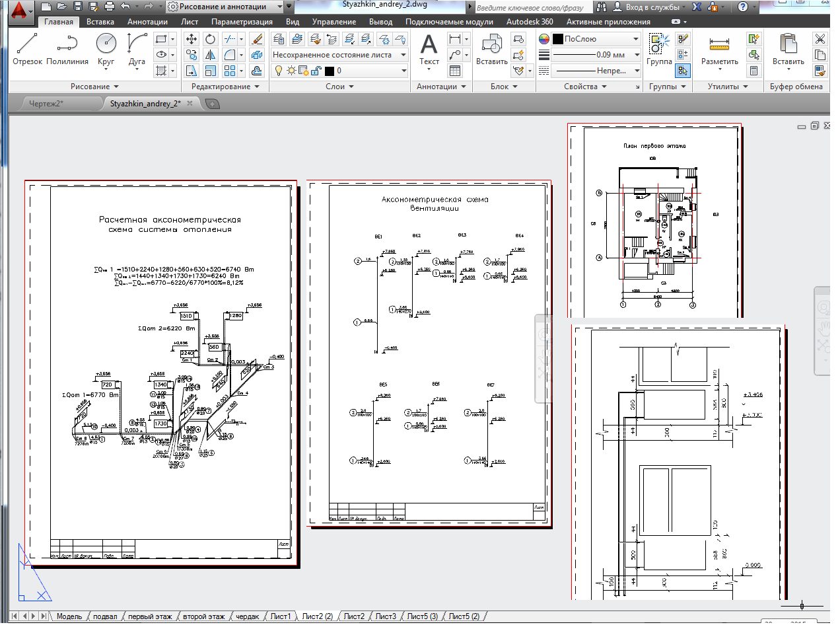This screenshot has width=840, height=629.
Task: Switch to the первый этаж layout tab
Action: (150, 616)
